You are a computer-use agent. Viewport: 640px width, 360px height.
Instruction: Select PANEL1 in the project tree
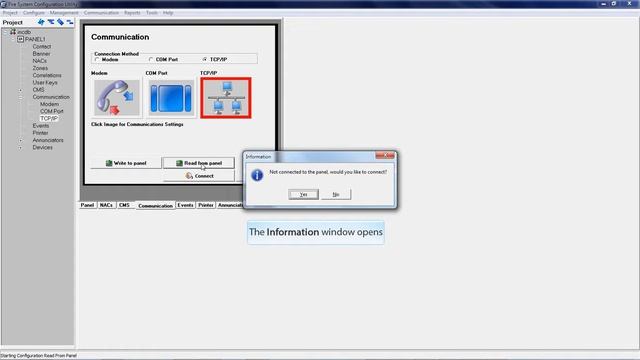(x=35, y=39)
